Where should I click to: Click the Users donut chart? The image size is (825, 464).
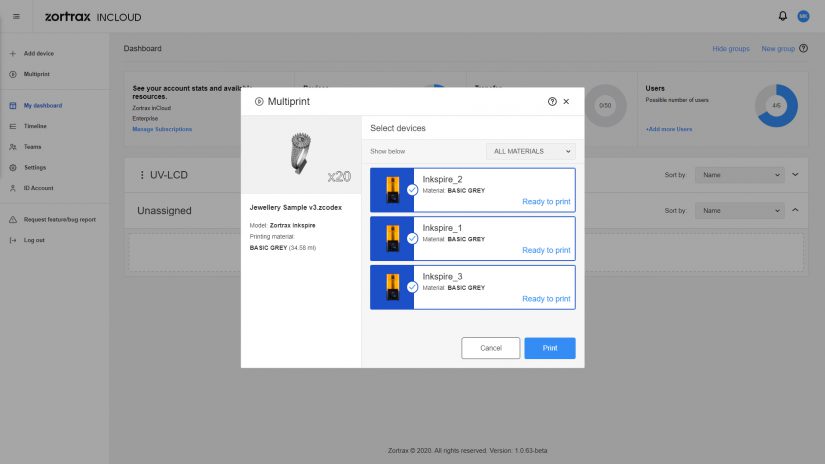(776, 105)
